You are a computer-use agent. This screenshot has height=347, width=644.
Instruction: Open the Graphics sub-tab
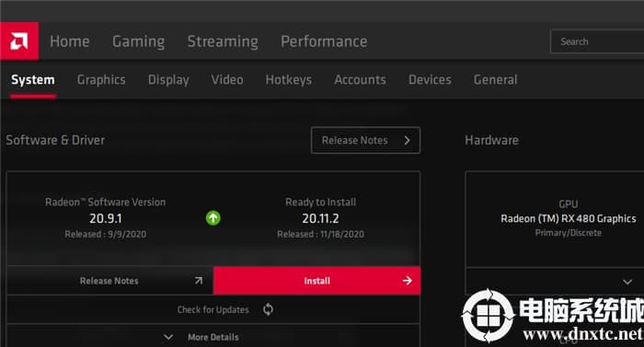pos(101,80)
